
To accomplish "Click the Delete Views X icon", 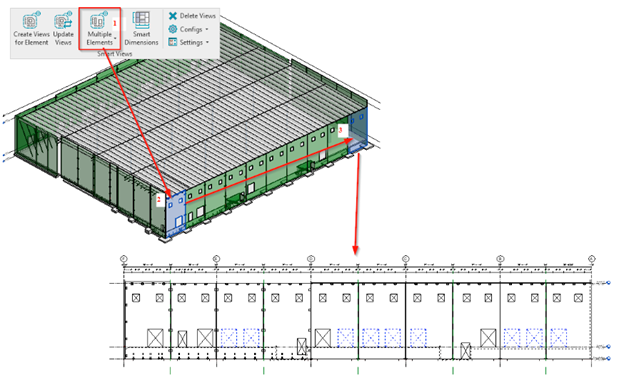I will [173, 16].
